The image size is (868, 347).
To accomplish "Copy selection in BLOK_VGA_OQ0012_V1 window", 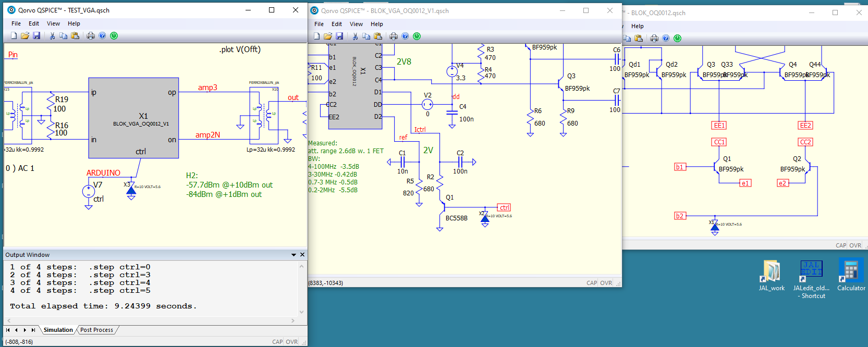I will click(x=366, y=36).
